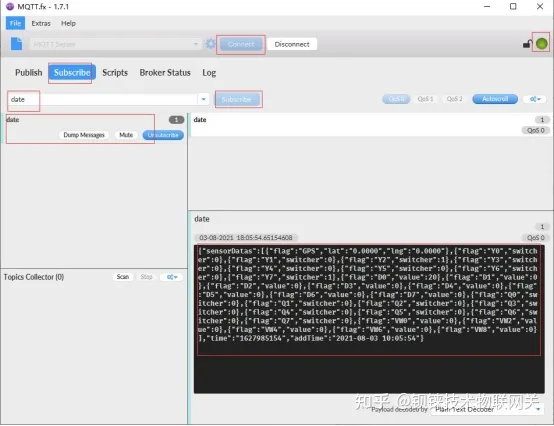Open the Help menu
Image resolution: width=554 pixels, height=426 pixels.
(x=68, y=23)
